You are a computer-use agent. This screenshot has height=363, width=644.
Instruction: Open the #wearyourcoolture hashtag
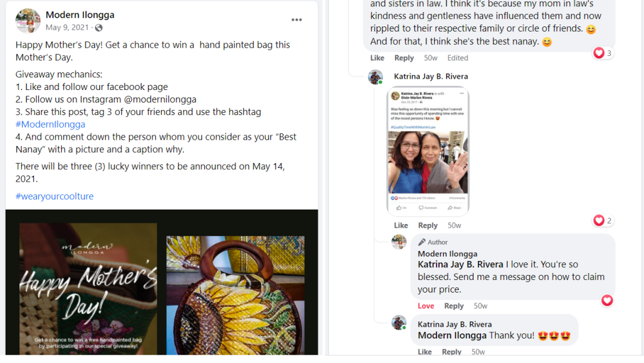(x=55, y=196)
